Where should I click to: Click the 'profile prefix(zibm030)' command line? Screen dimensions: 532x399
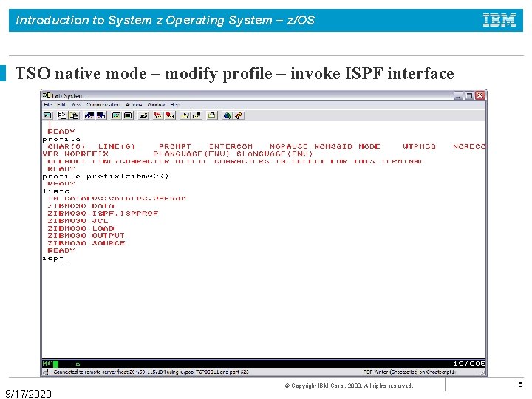tap(105, 176)
